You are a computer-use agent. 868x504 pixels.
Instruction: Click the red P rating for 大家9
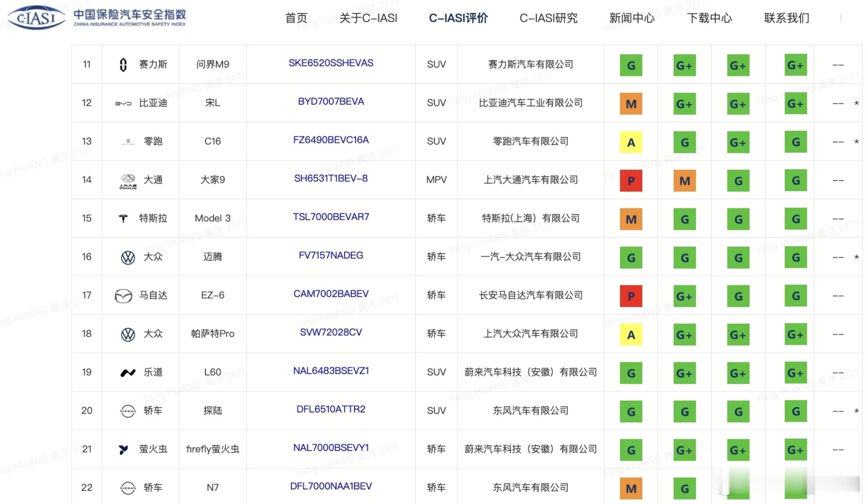(x=631, y=181)
